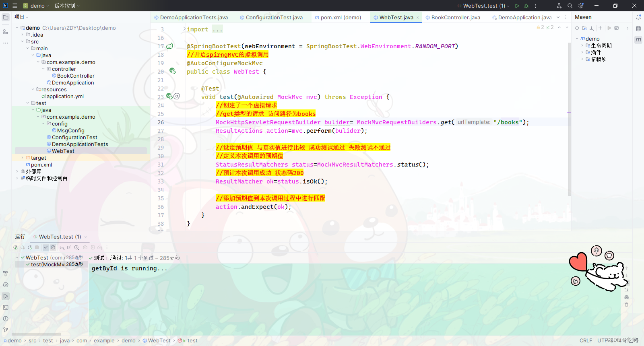Expand the folded import block
644x346 pixels.
pos(184,29)
